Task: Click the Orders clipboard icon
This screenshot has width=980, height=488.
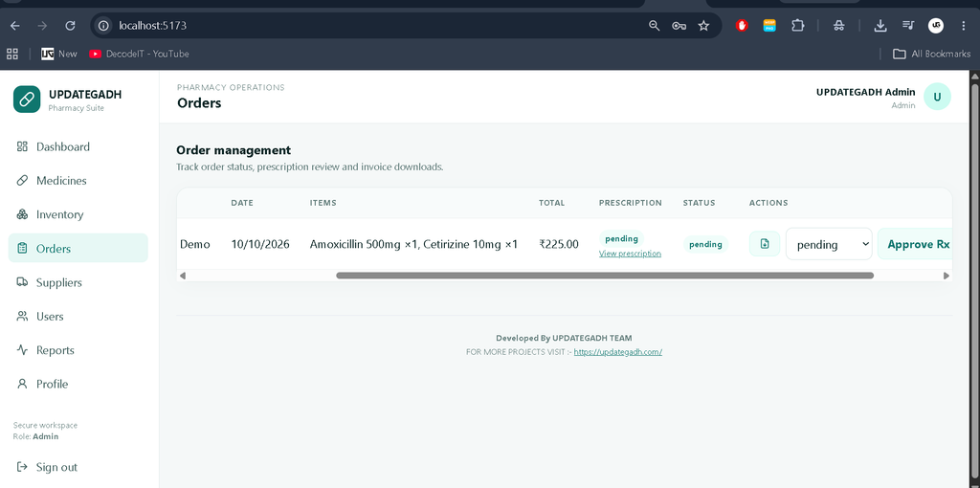Action: pos(23,248)
